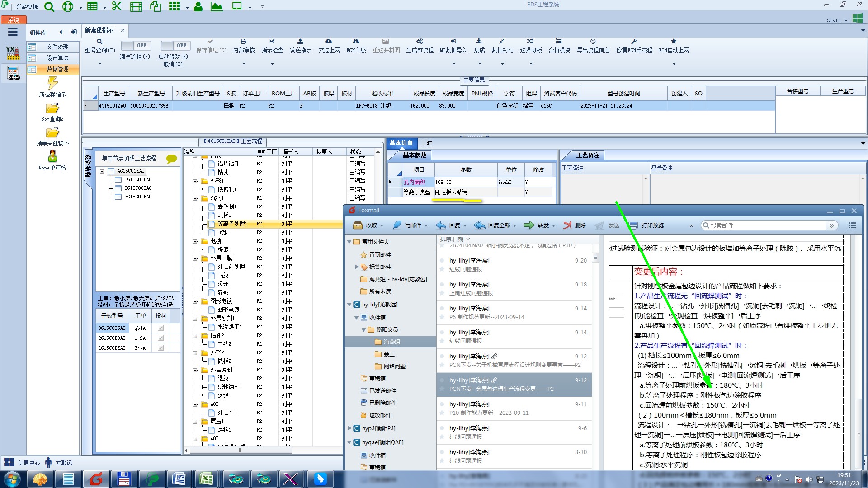Switch to the 工时 tab
The width and height of the screenshot is (868, 488).
point(426,143)
